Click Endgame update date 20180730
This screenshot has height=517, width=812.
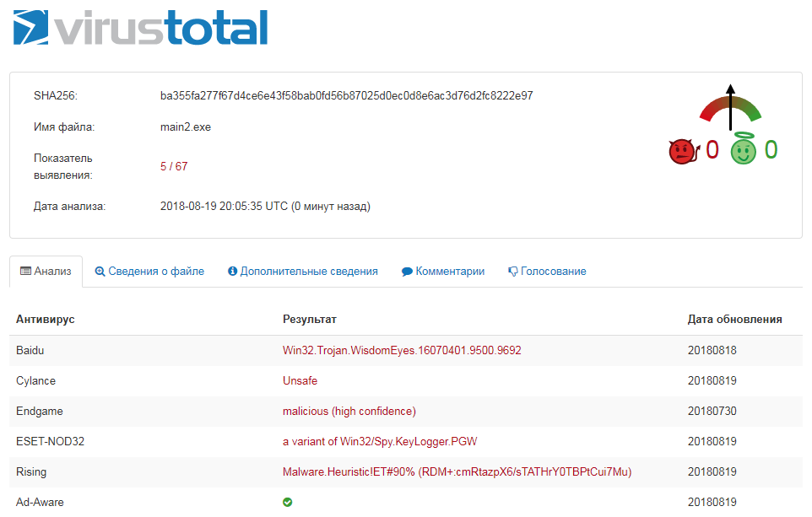[x=712, y=412]
